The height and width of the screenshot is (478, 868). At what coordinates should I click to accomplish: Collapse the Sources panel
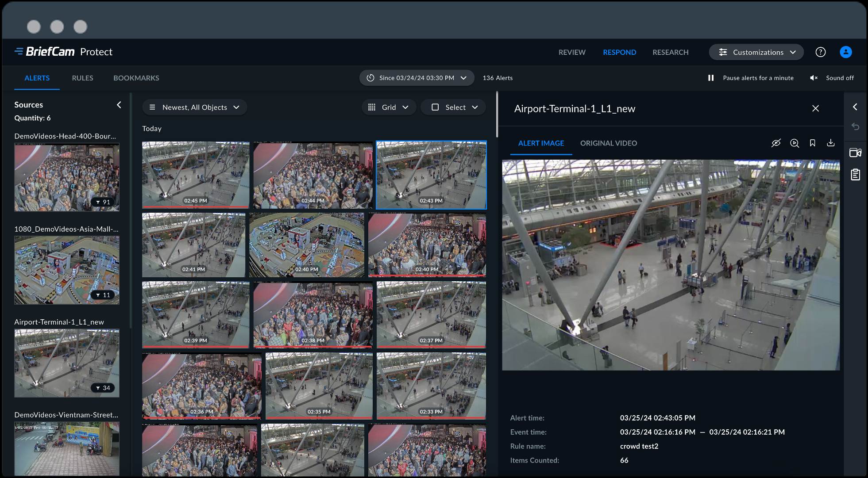point(119,105)
